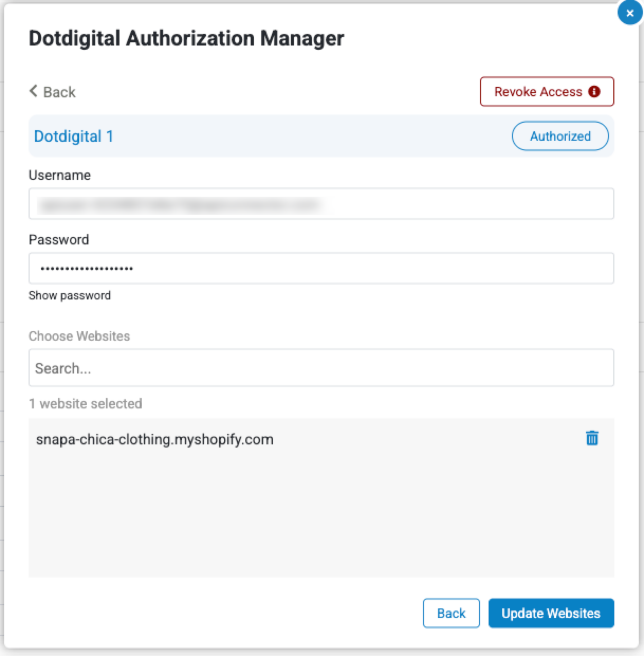Click the Dotdigital Authorization Manager heading
The height and width of the screenshot is (656, 644).
(x=186, y=38)
